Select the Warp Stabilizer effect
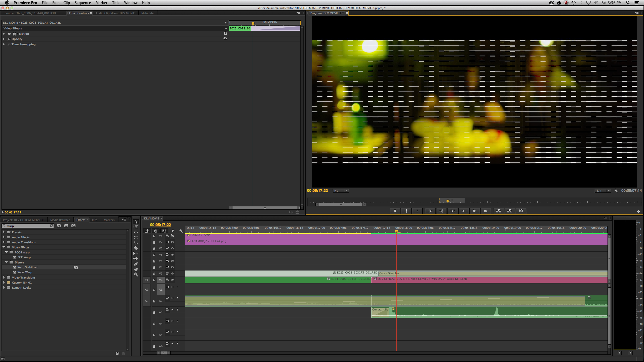This screenshot has width=644, height=362. coord(27,267)
